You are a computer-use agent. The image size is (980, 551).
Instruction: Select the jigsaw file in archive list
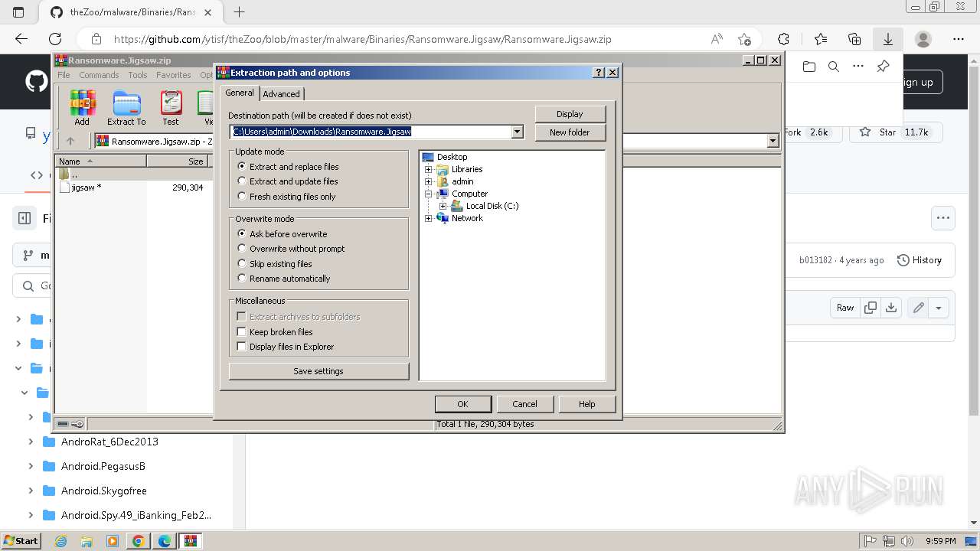point(86,187)
